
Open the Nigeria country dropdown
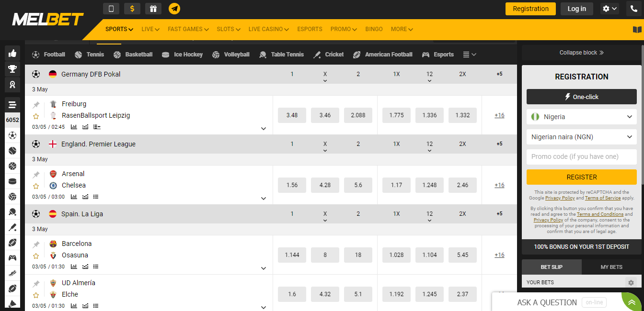coord(582,117)
